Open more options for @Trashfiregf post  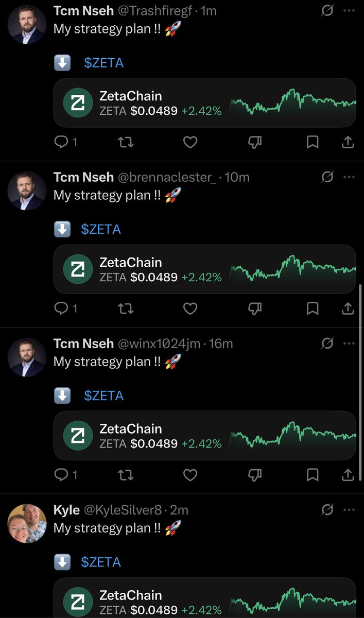point(349,10)
